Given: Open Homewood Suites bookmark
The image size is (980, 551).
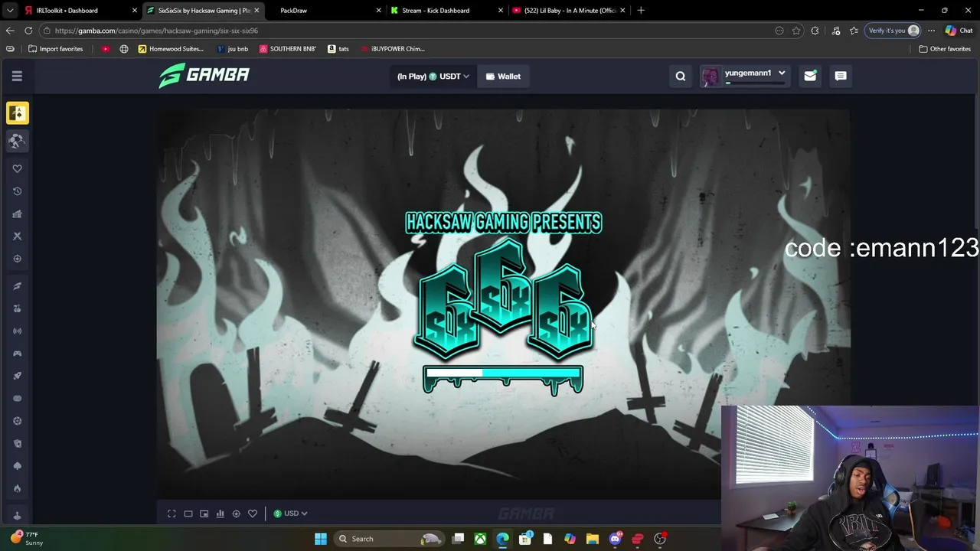Looking at the screenshot, I should (171, 48).
